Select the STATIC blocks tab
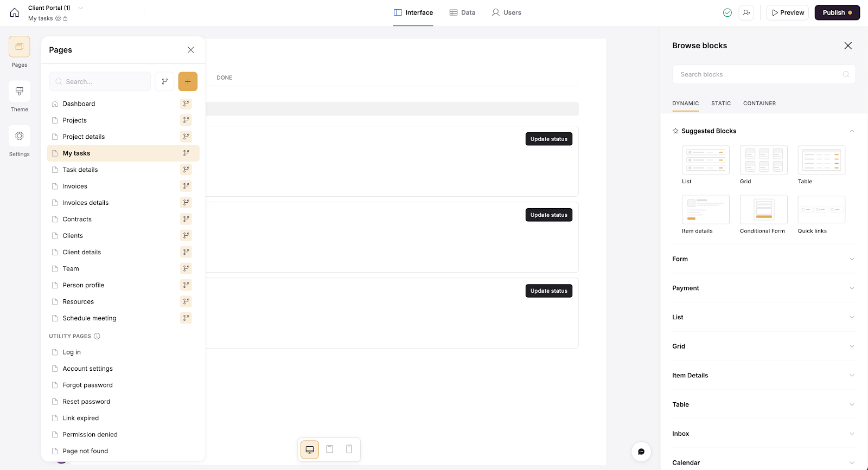The width and height of the screenshot is (868, 470). [x=721, y=104]
